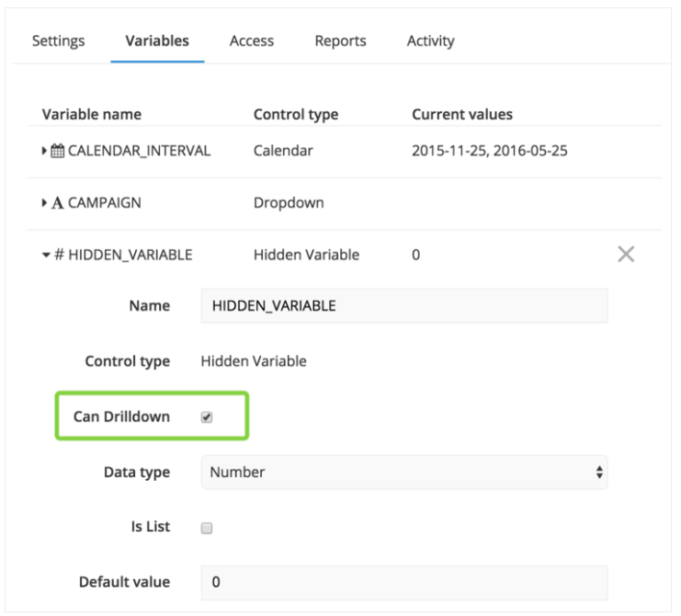Click the Default value input field
The height and width of the screenshot is (616, 681).
404,583
